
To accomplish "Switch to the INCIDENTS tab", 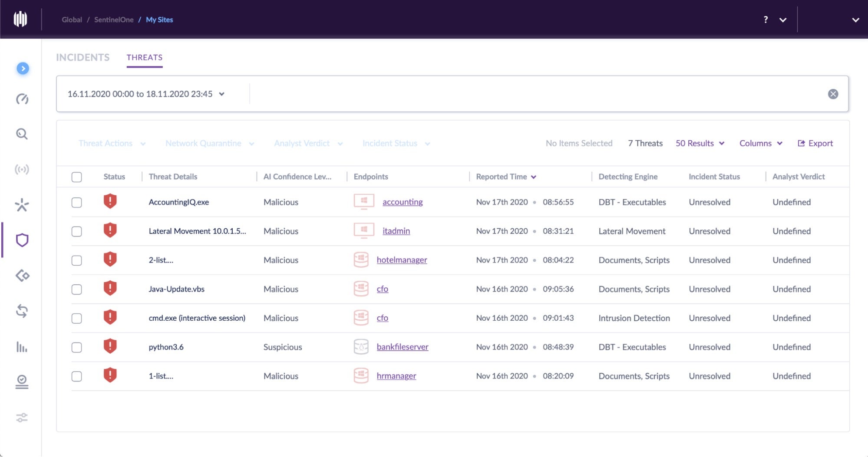I will tap(83, 57).
